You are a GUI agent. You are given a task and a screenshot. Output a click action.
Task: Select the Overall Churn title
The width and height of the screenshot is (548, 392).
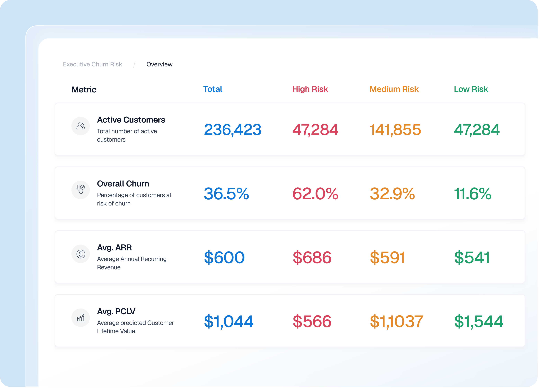coord(123,184)
